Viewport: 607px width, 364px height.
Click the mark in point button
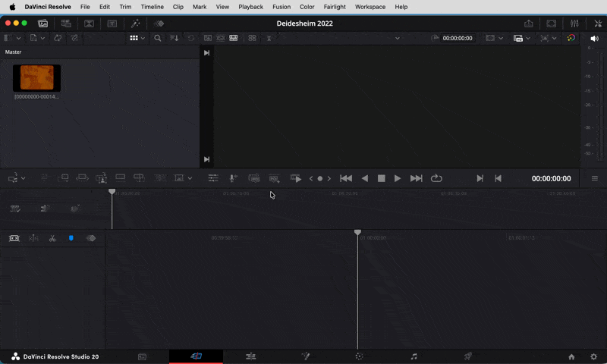coord(480,178)
